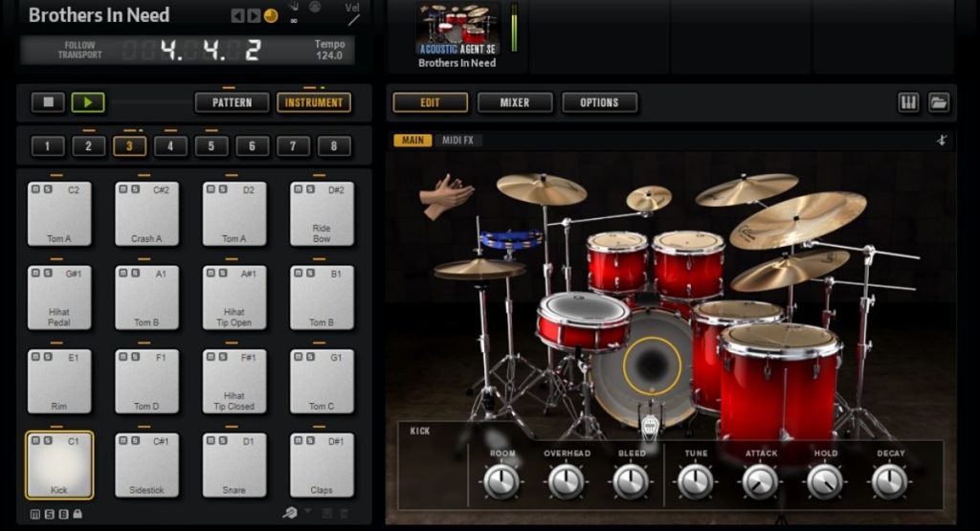Mute the Hihat Pedal pad G#1
The width and height of the screenshot is (980, 531).
(35, 273)
